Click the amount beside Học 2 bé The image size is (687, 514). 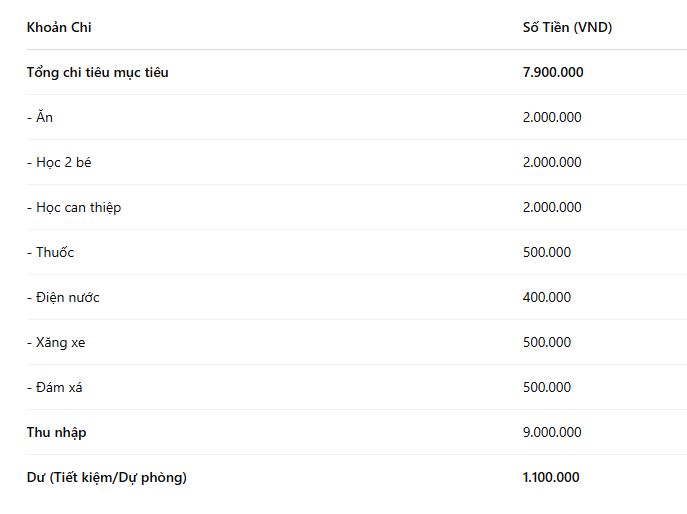point(552,163)
